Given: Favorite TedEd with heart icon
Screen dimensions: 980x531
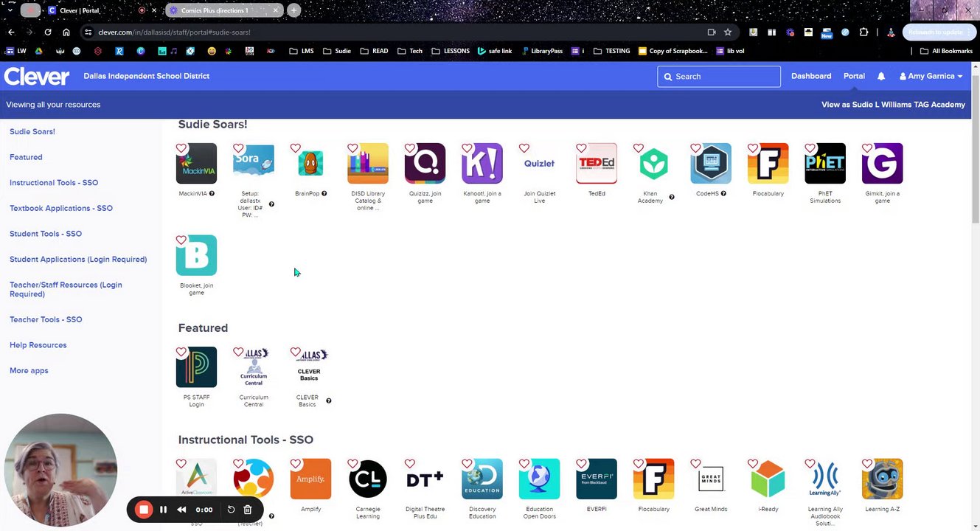Looking at the screenshot, I should point(581,148).
